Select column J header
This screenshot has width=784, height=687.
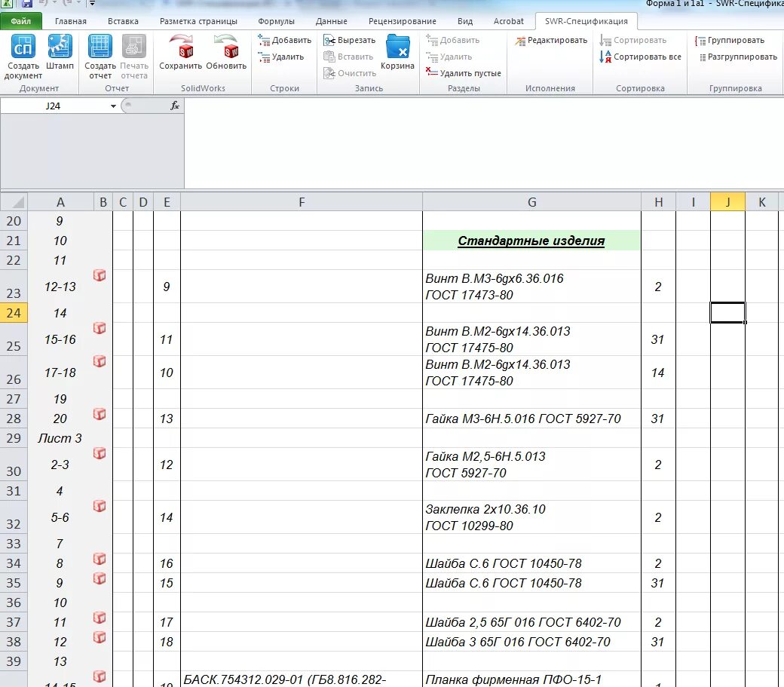coord(728,202)
